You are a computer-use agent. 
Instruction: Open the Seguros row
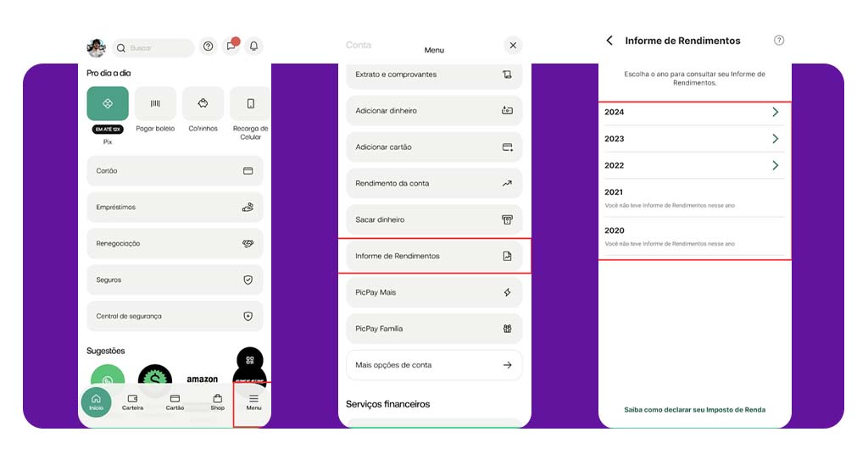(175, 280)
